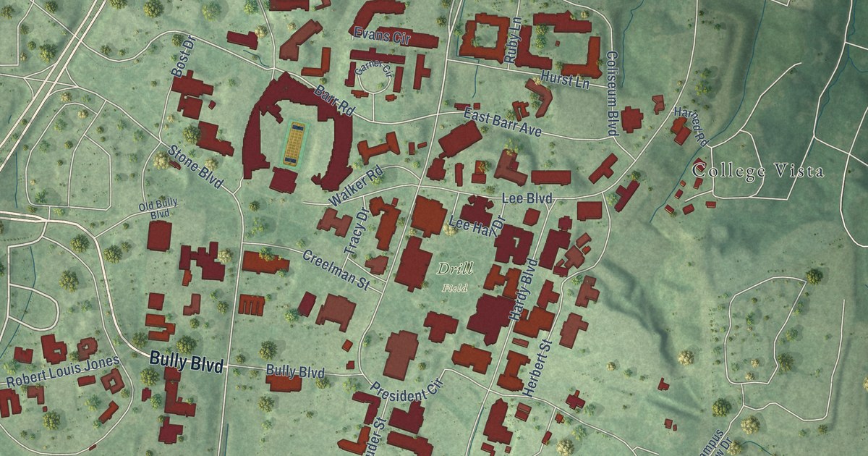This screenshot has width=868, height=456.
Task: Click the Lee Blvd label
Action: 527,198
